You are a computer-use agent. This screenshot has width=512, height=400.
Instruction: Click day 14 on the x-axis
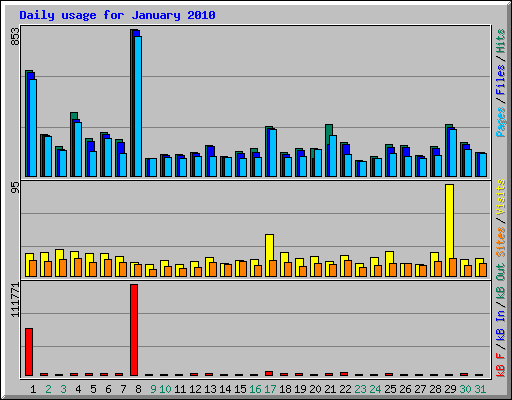(x=225, y=389)
